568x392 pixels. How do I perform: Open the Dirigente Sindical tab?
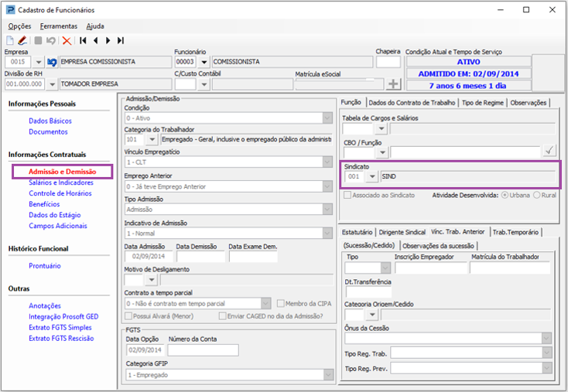click(x=402, y=232)
